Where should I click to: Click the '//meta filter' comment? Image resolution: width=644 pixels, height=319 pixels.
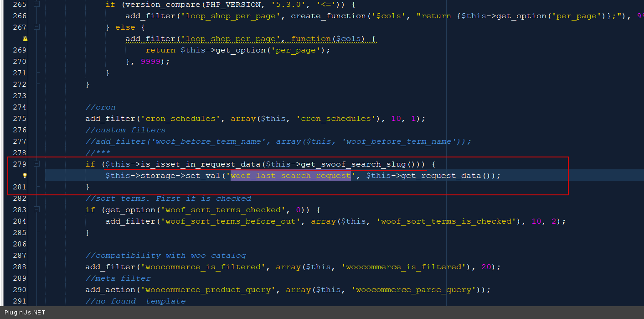pos(118,278)
